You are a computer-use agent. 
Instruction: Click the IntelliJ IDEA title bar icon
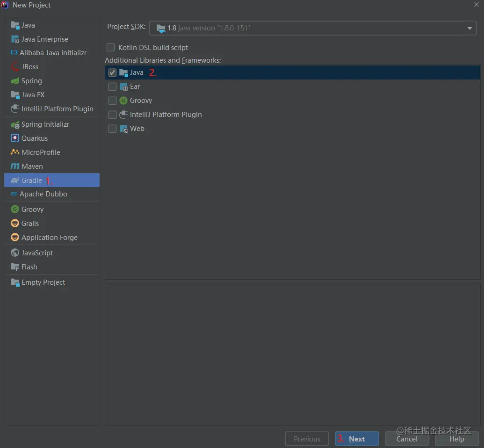[x=5, y=5]
